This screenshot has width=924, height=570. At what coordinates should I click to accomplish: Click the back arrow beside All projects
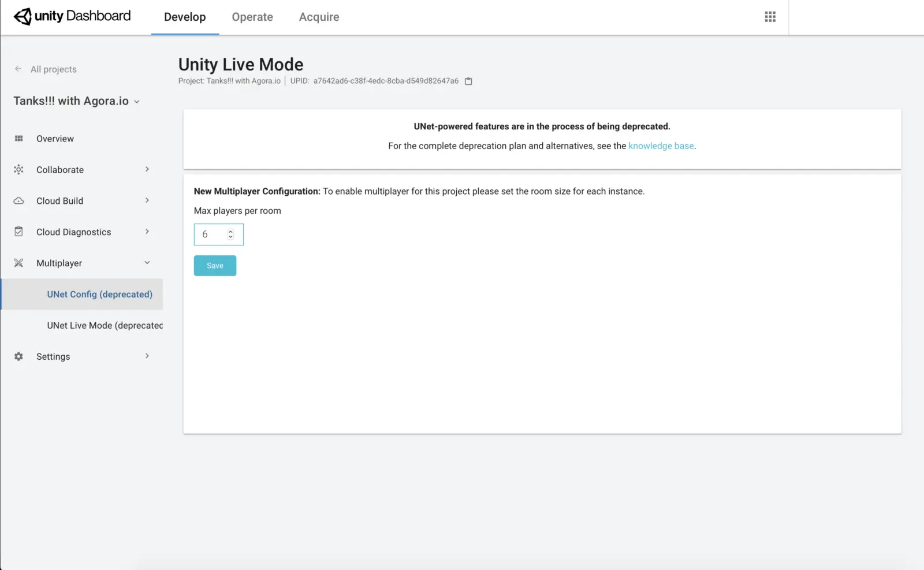point(18,69)
